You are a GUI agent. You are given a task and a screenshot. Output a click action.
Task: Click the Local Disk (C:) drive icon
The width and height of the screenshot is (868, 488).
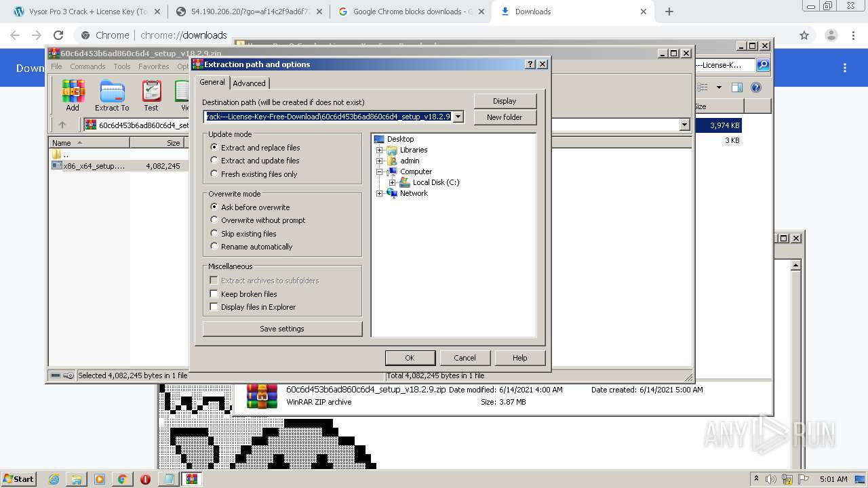point(405,182)
